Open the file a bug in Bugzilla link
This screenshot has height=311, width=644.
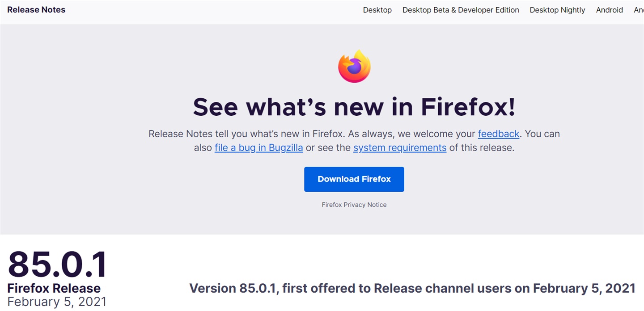[258, 147]
